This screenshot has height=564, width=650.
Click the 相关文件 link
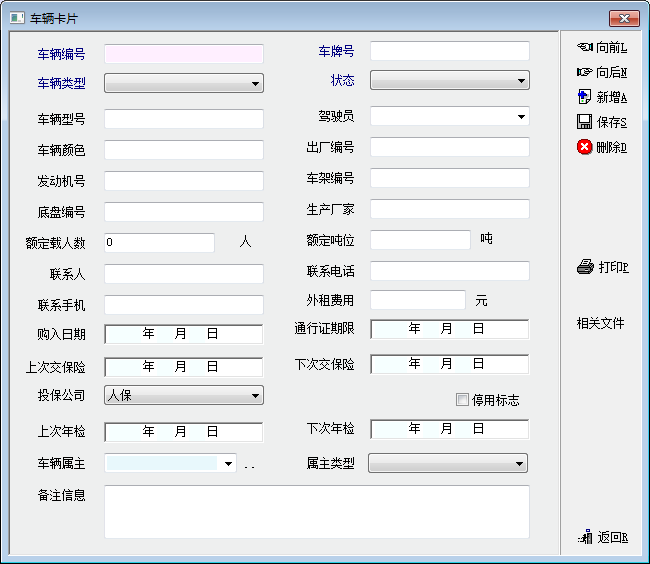pos(600,323)
